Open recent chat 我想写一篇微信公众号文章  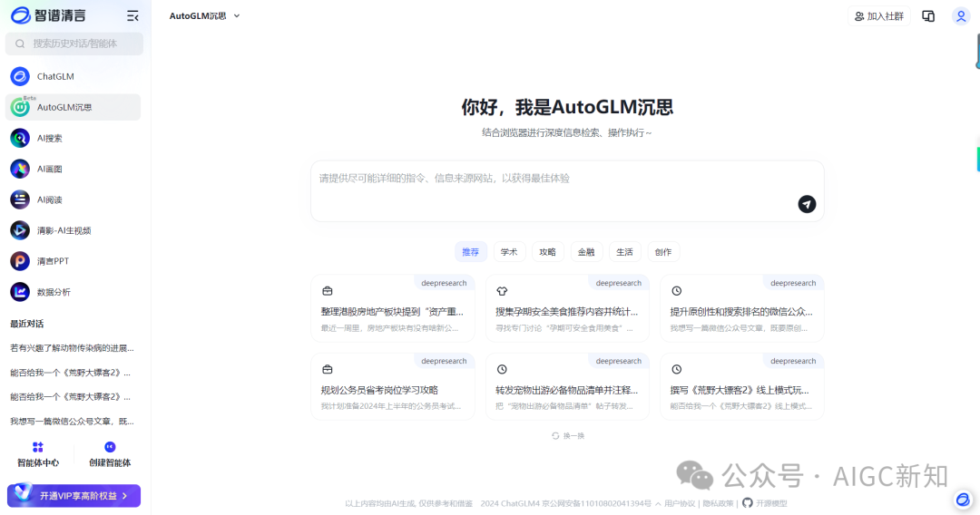tap(73, 422)
